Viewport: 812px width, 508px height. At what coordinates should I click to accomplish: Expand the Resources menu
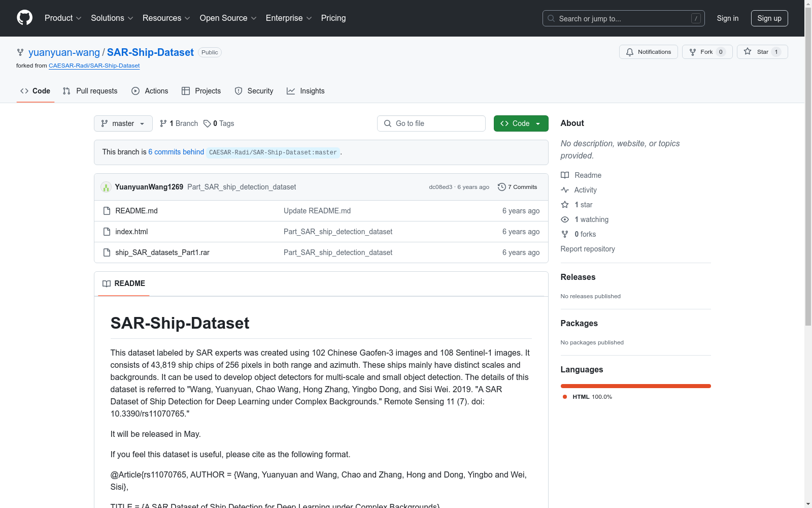pyautogui.click(x=166, y=18)
